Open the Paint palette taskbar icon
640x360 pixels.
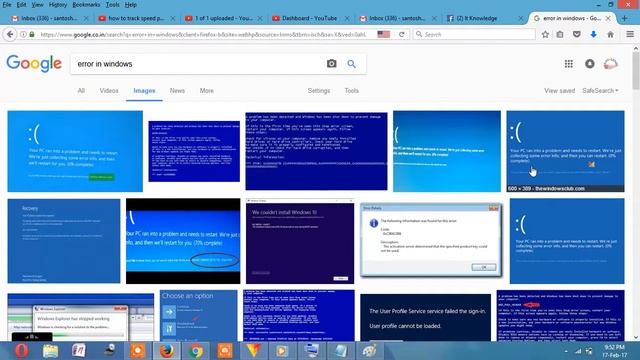(369, 351)
